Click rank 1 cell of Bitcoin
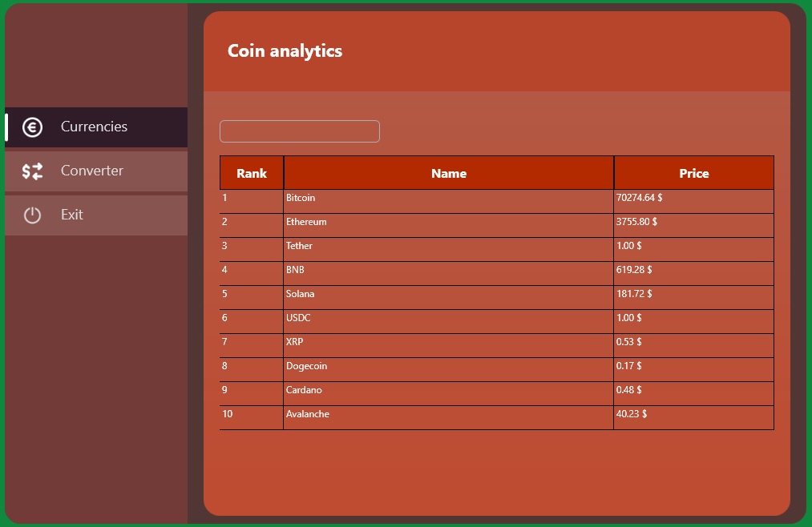Image resolution: width=812 pixels, height=527 pixels. tap(252, 201)
